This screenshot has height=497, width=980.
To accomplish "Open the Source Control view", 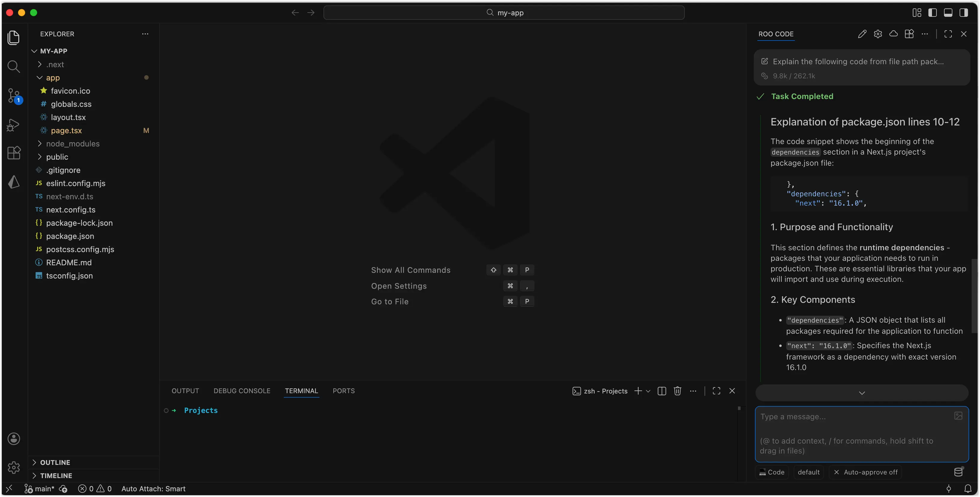I will (x=14, y=95).
